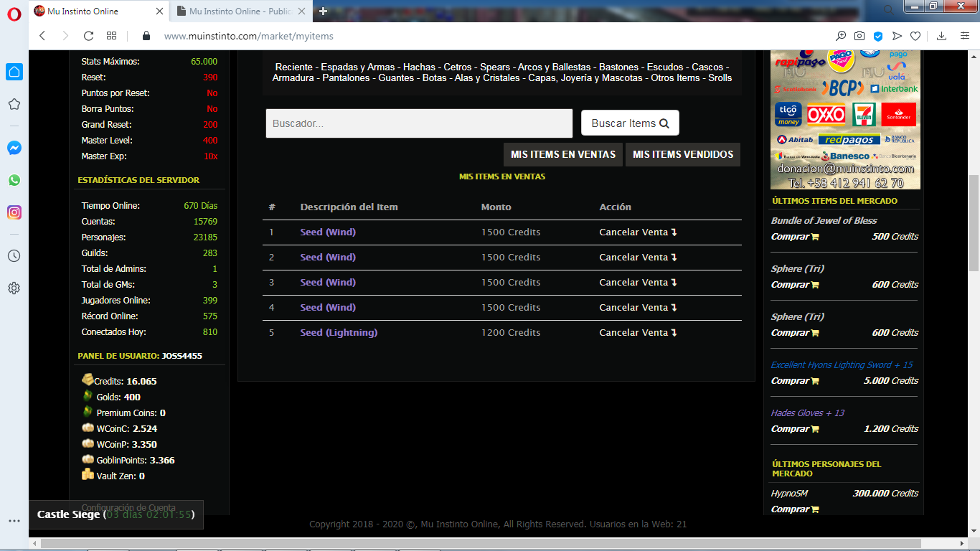The height and width of the screenshot is (551, 980).
Task: Open WhatsApp in the Opera sidebar
Action: (14, 180)
